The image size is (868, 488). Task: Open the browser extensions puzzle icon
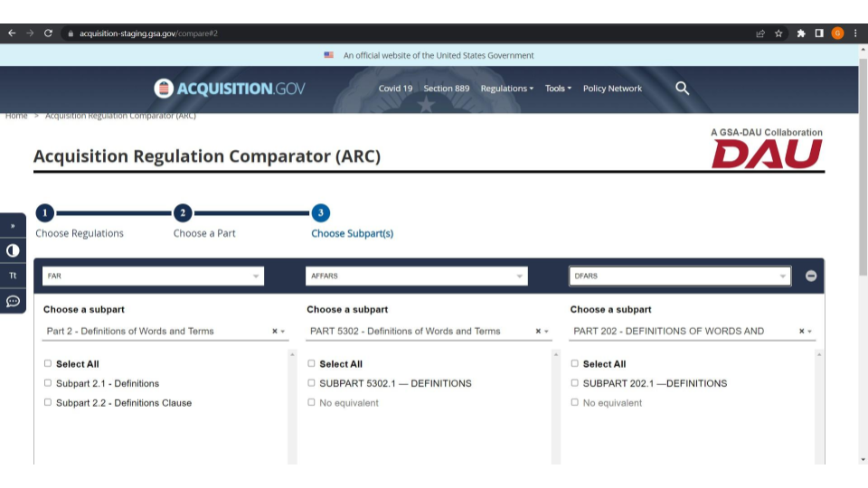(801, 33)
